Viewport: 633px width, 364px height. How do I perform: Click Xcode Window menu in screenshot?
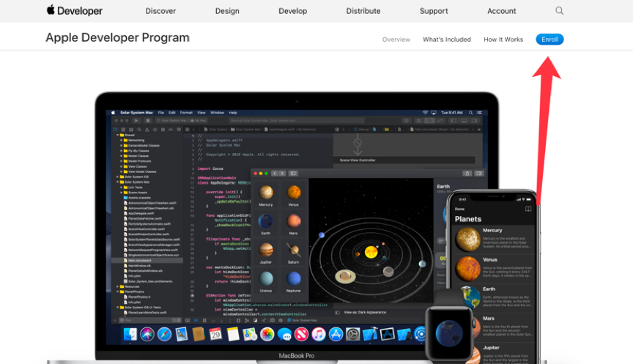[217, 113]
